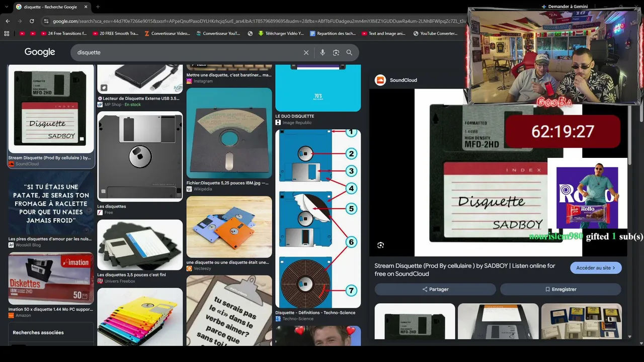The height and width of the screenshot is (362, 644).
Task: Reload the Google search page
Action: [32, 21]
